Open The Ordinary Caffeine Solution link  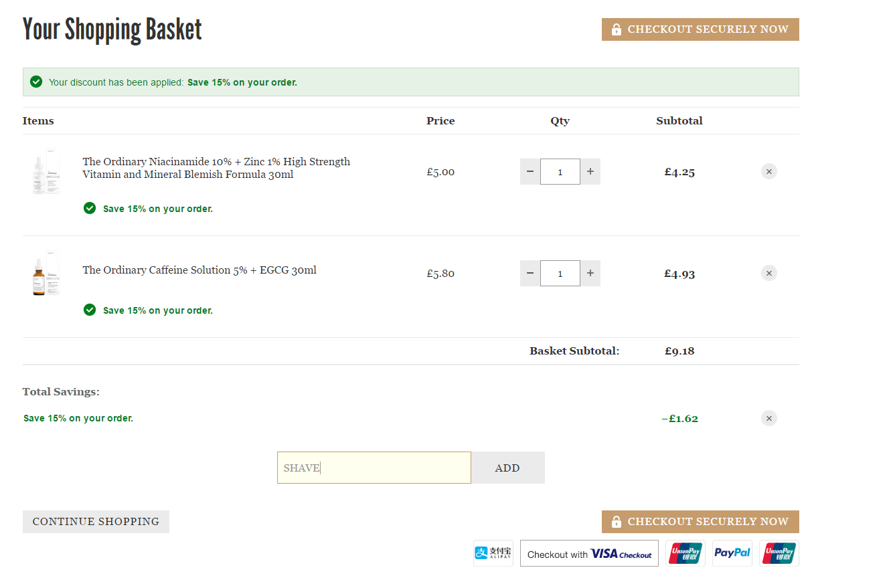(x=199, y=270)
